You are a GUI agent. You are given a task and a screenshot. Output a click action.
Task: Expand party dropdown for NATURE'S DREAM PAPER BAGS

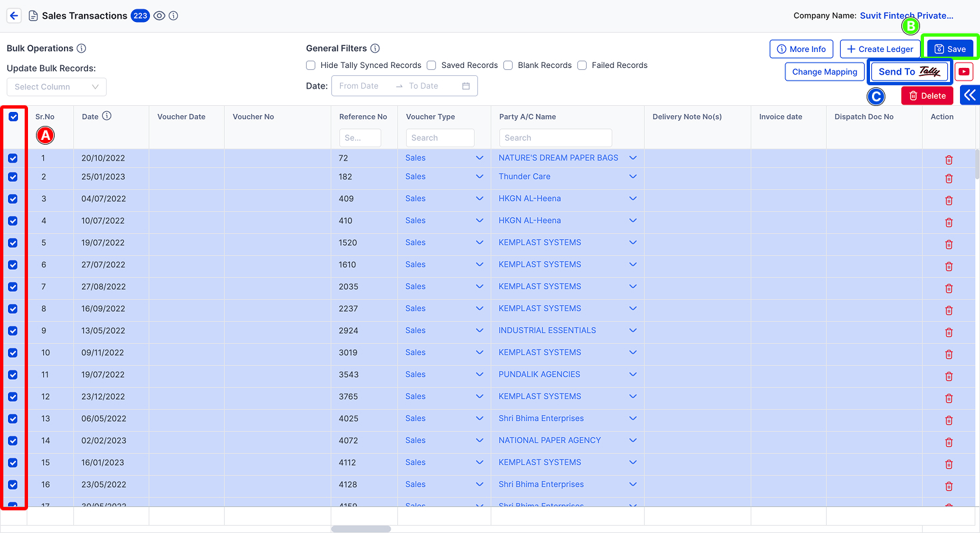(x=633, y=158)
